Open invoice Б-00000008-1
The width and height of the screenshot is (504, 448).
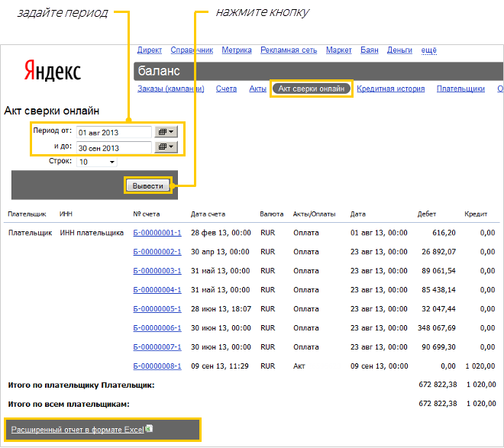pos(157,366)
